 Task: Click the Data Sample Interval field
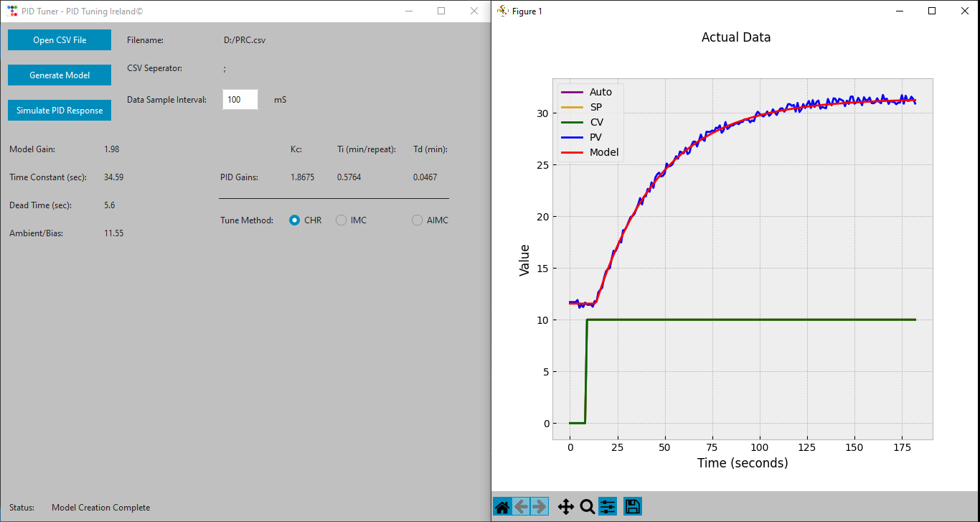[240, 100]
